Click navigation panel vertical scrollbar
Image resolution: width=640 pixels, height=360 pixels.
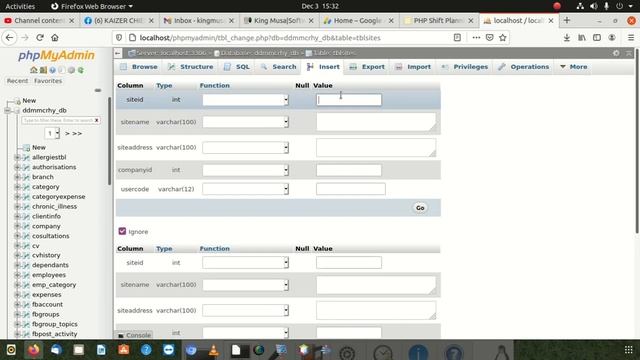coord(109,141)
